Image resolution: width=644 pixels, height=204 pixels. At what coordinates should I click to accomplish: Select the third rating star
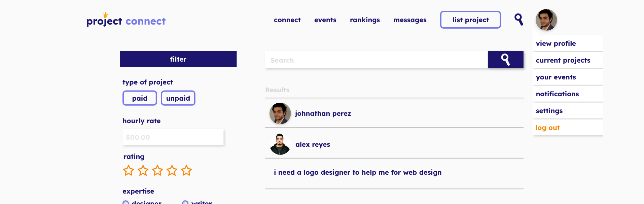coord(157,171)
